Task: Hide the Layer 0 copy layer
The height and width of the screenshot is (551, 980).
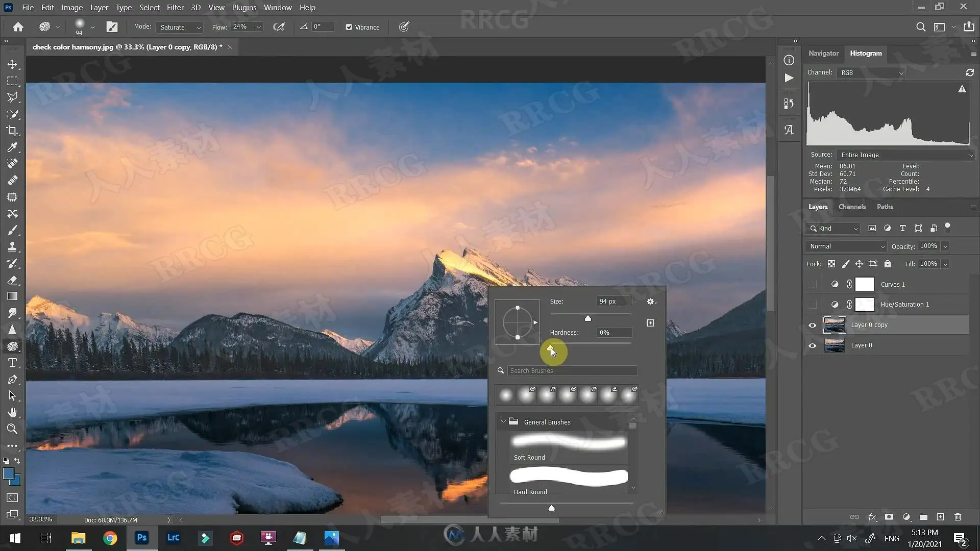Action: [x=813, y=325]
